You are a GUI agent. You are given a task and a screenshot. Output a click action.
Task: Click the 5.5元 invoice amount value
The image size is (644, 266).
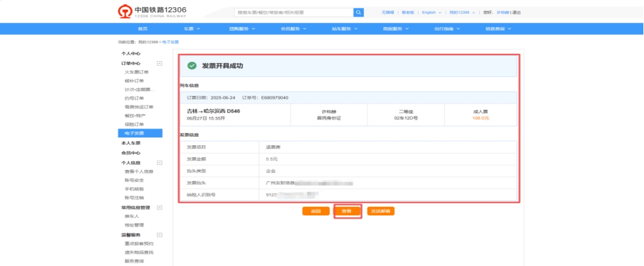click(272, 159)
